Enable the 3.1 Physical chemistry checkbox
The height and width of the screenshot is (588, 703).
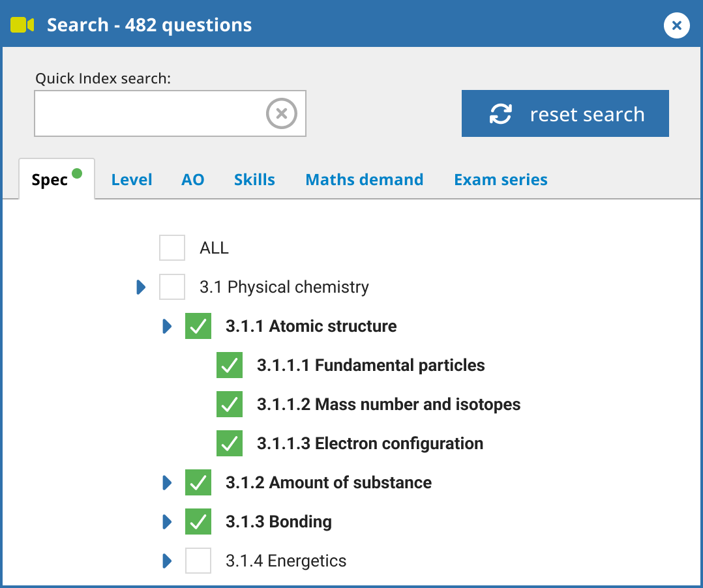pyautogui.click(x=172, y=287)
